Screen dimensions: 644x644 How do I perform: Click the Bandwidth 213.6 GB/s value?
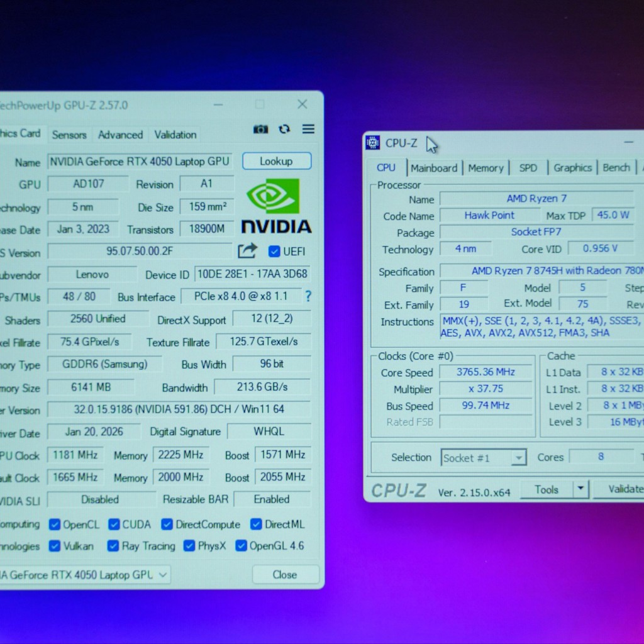[262, 387]
